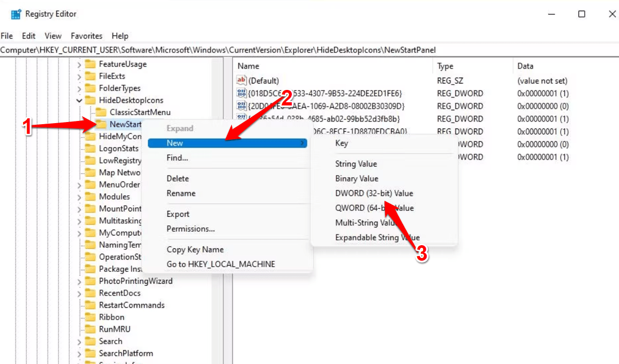Open the View menu
Image resolution: width=619 pixels, height=364 pixels.
(53, 36)
